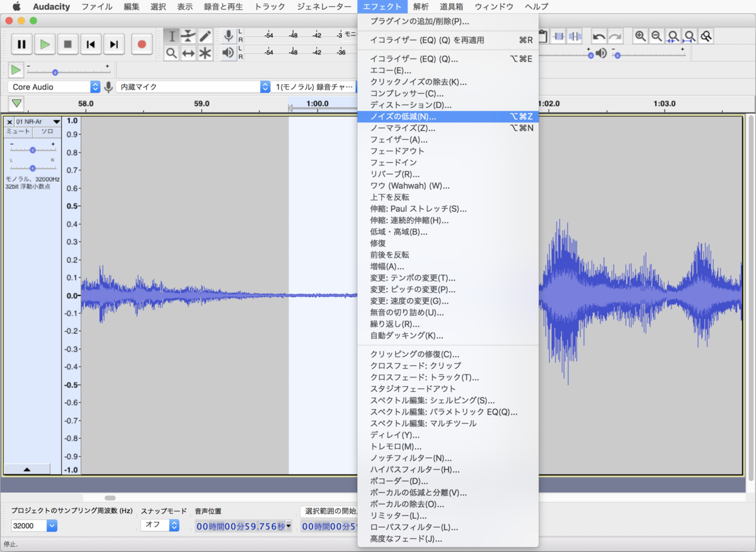
Task: Click the Pause transport button
Action: coord(21,44)
